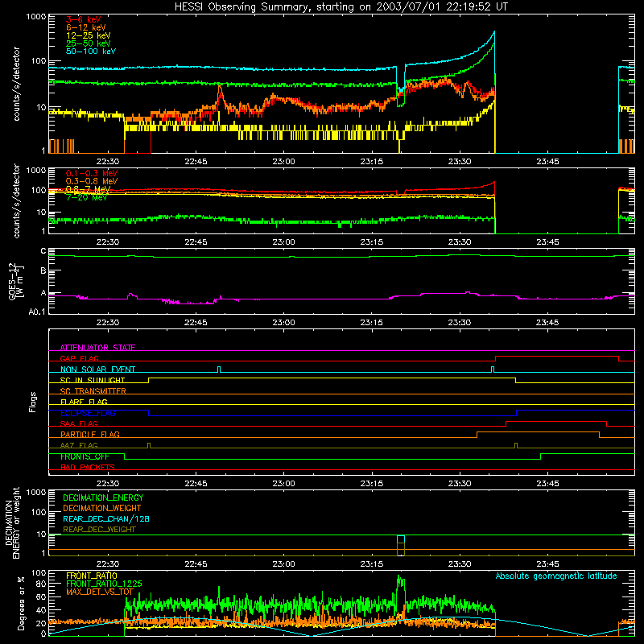This screenshot has height=644, width=644.
Task: Click the FRONT_RATIO legend label
Action: coord(92,576)
